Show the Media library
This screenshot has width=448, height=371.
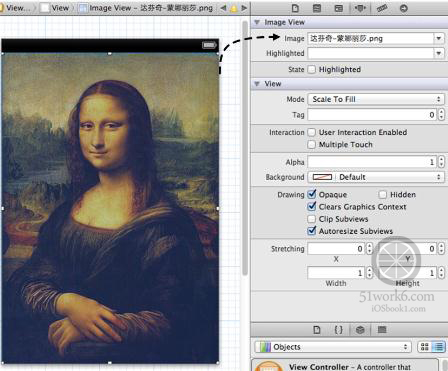(382, 330)
